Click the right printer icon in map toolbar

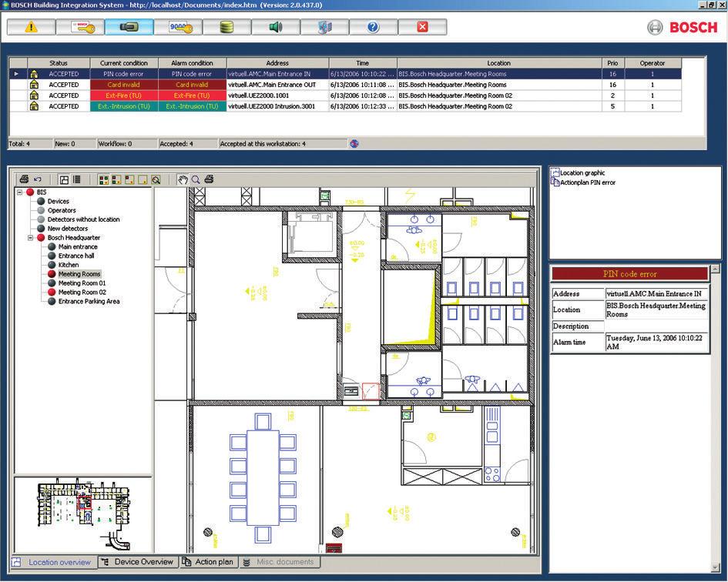(209, 179)
